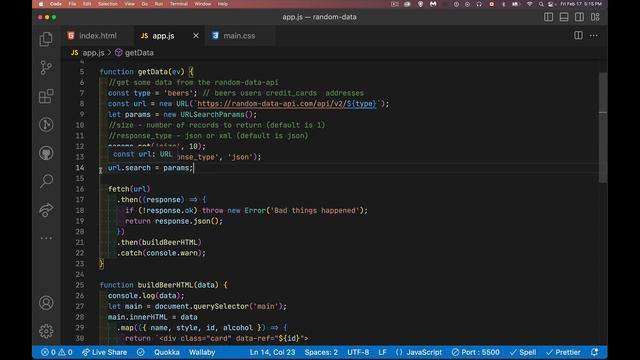Open the Help menu
The image size is (640, 360).
(222, 4)
